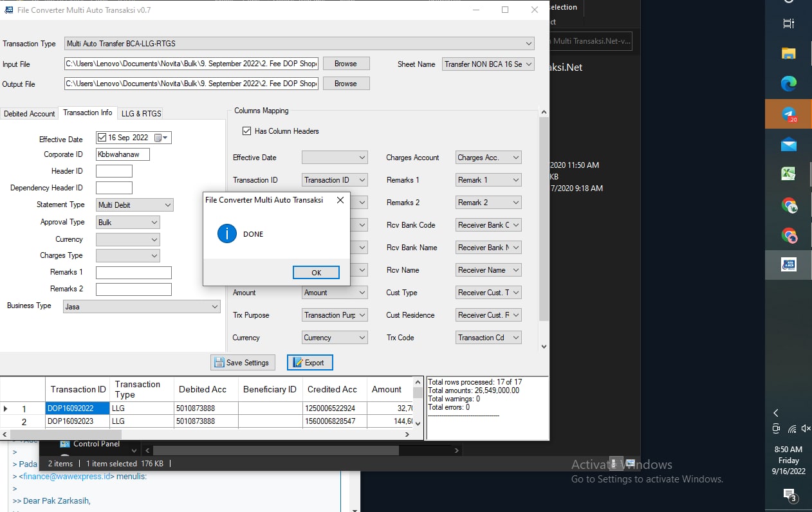Click the Meet Now tray icon

pyautogui.click(x=776, y=429)
